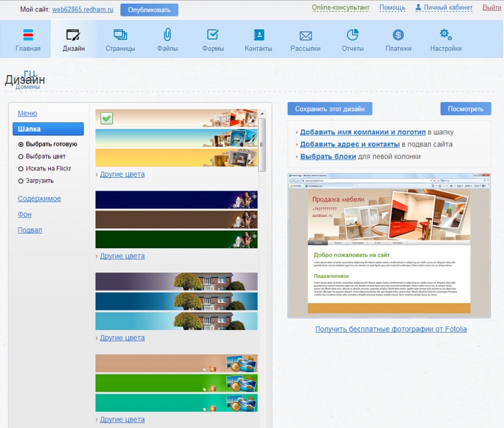Viewport: 504px width, 428px height.
Task: Open the Файлы paperclip icon
Action: (167, 35)
